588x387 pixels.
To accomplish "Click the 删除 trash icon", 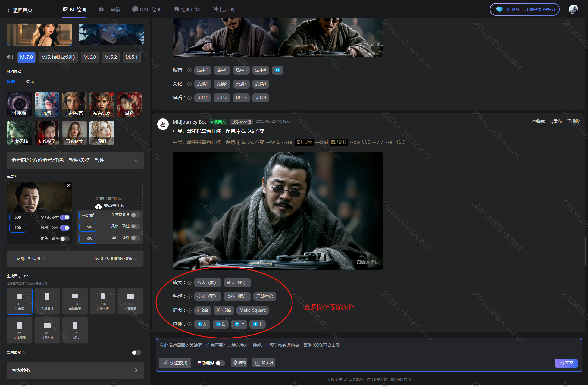I will coord(569,121).
